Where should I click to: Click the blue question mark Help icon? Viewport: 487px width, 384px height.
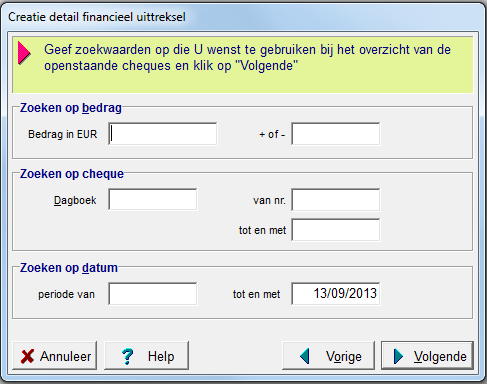[127, 356]
